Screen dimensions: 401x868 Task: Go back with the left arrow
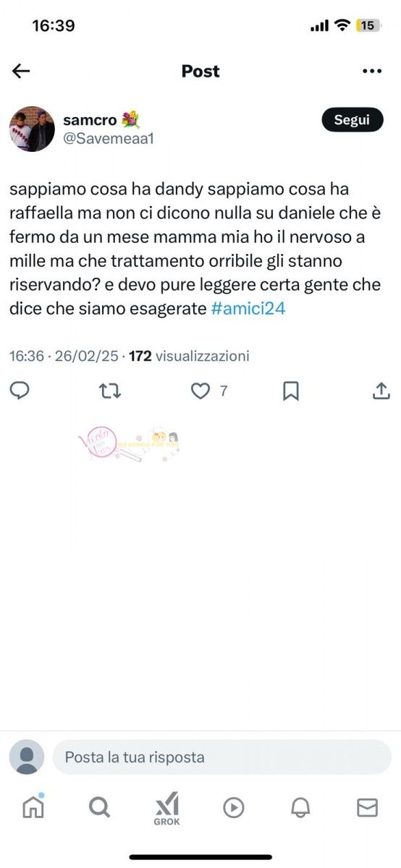tap(21, 71)
